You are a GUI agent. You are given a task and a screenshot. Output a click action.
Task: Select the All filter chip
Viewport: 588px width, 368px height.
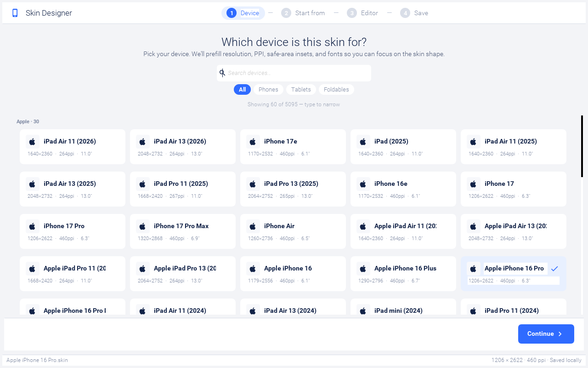[242, 90]
